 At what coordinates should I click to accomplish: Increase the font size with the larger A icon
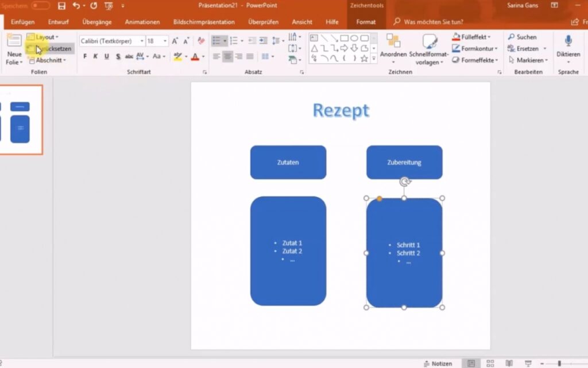coord(175,41)
